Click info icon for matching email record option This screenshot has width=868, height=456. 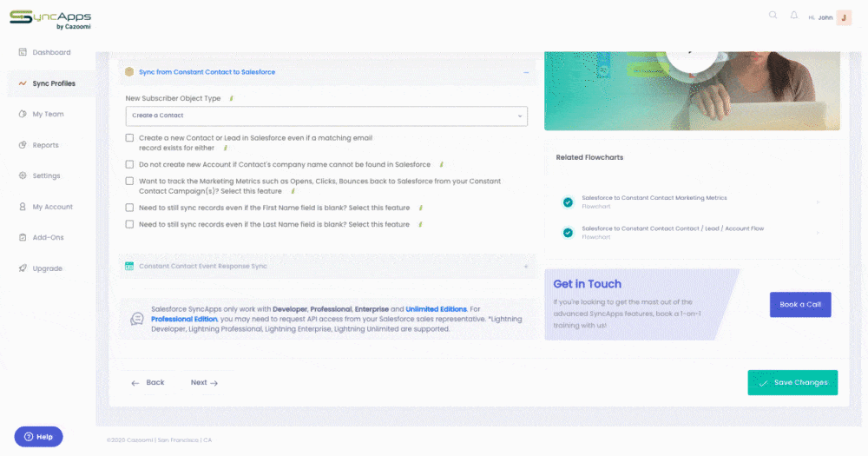(226, 148)
